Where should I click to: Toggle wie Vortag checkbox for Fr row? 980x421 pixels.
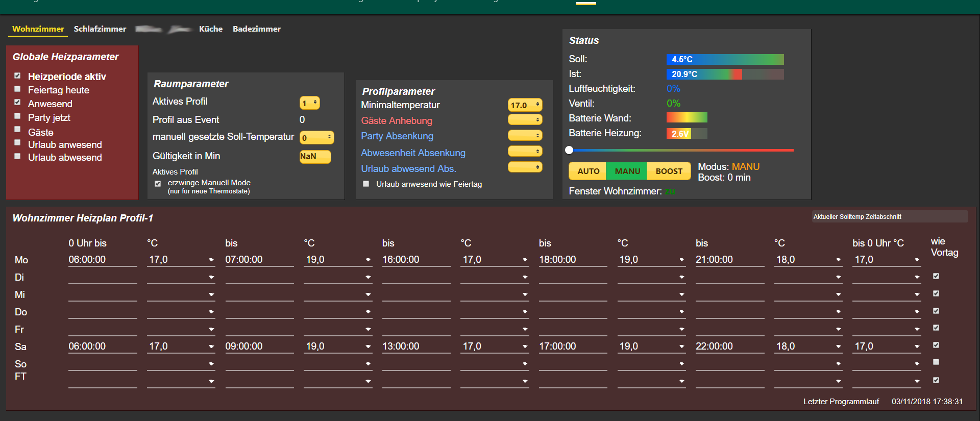(936, 328)
